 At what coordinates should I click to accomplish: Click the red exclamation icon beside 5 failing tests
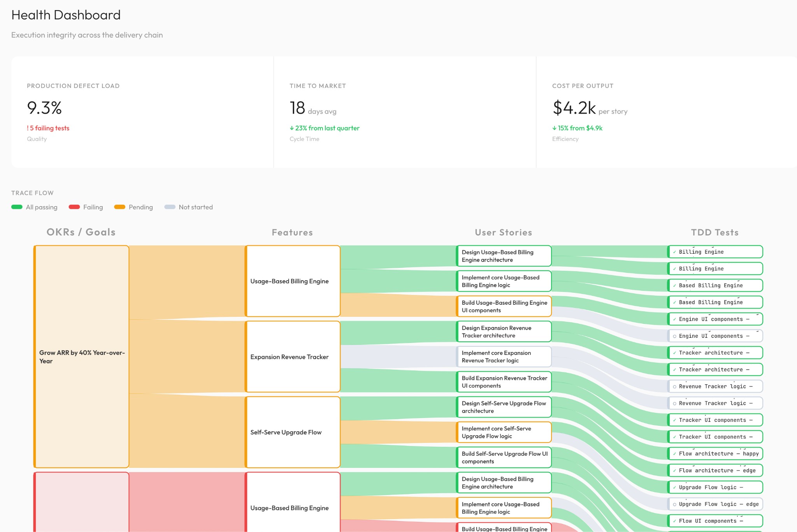tap(28, 128)
